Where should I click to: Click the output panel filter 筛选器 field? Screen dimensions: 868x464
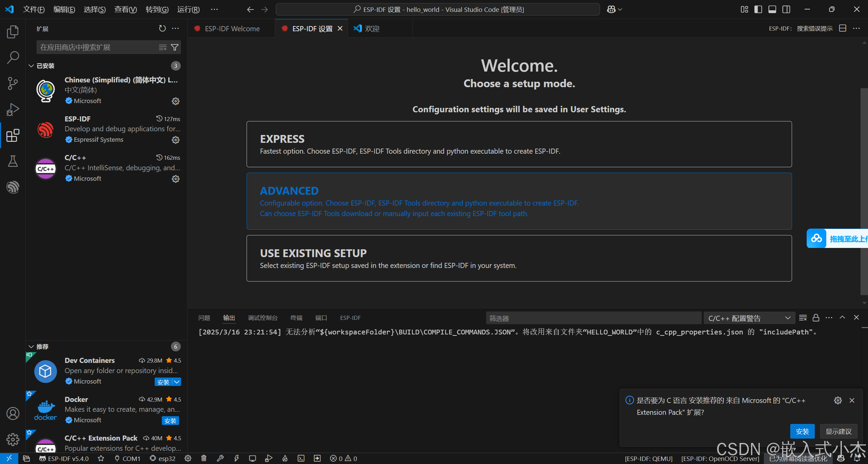[x=593, y=318]
